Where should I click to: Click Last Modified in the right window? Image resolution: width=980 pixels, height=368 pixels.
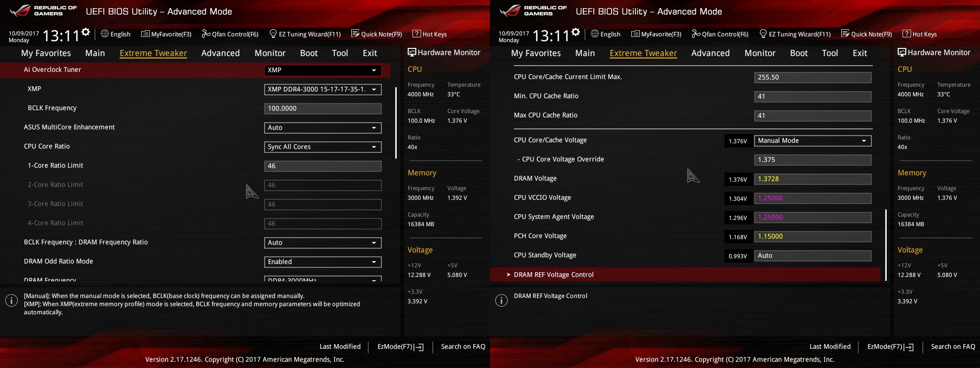coord(830,346)
